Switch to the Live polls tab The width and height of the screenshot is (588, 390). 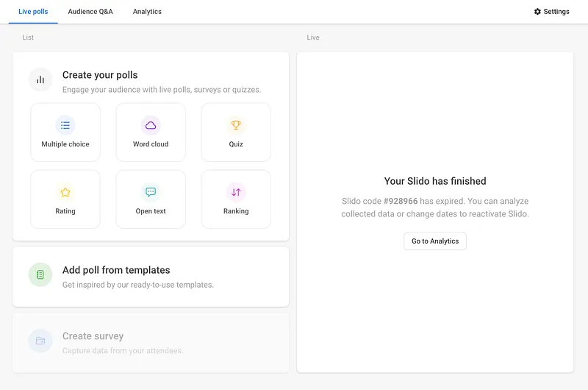click(x=33, y=12)
